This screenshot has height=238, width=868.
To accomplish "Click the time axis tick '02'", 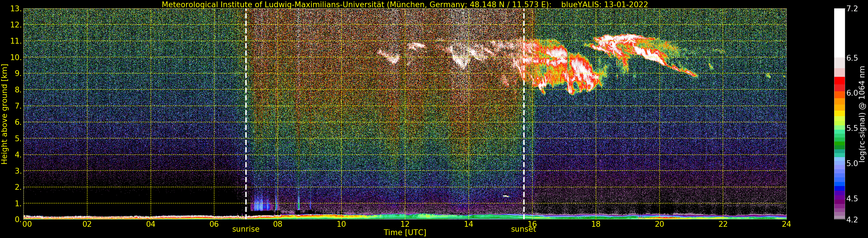I will (x=87, y=224).
